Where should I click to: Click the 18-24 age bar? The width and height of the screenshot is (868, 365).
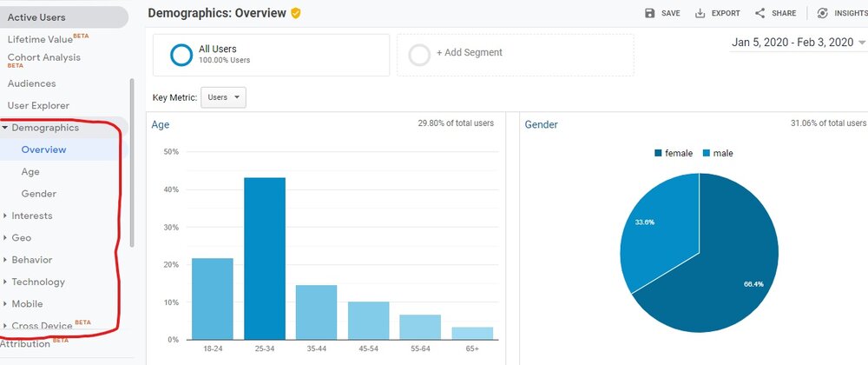pyautogui.click(x=213, y=299)
